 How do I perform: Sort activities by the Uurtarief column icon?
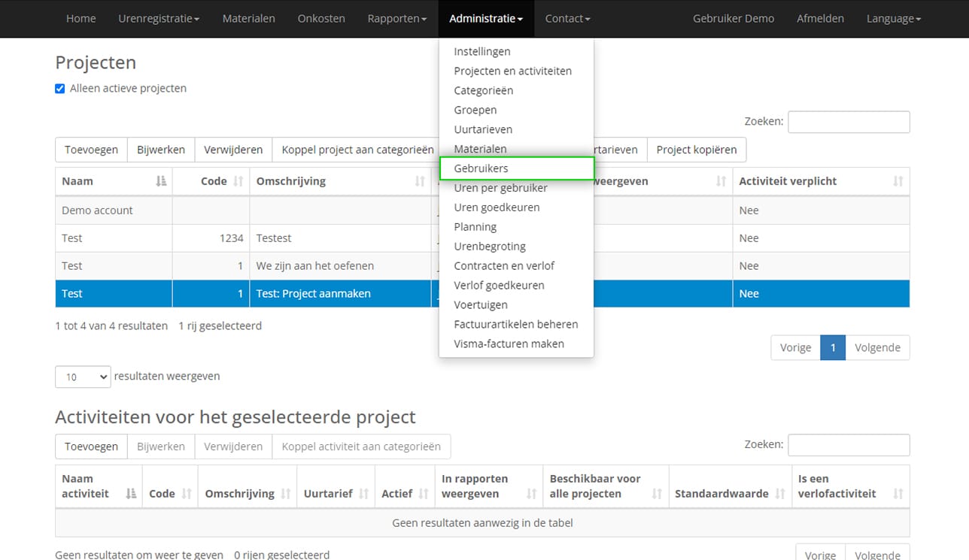coord(363,494)
